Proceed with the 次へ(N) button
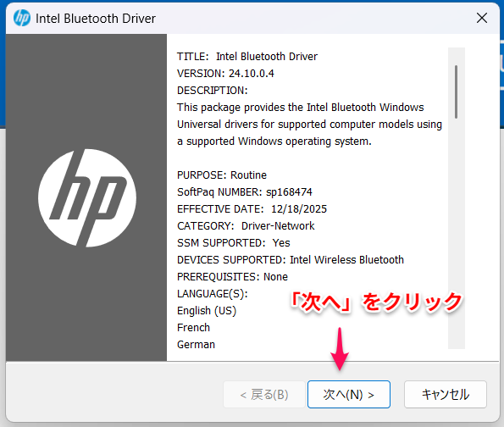 click(349, 394)
